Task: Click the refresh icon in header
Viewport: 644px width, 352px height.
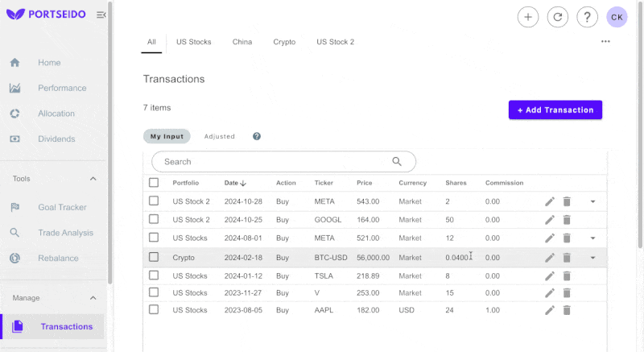Action: (558, 17)
